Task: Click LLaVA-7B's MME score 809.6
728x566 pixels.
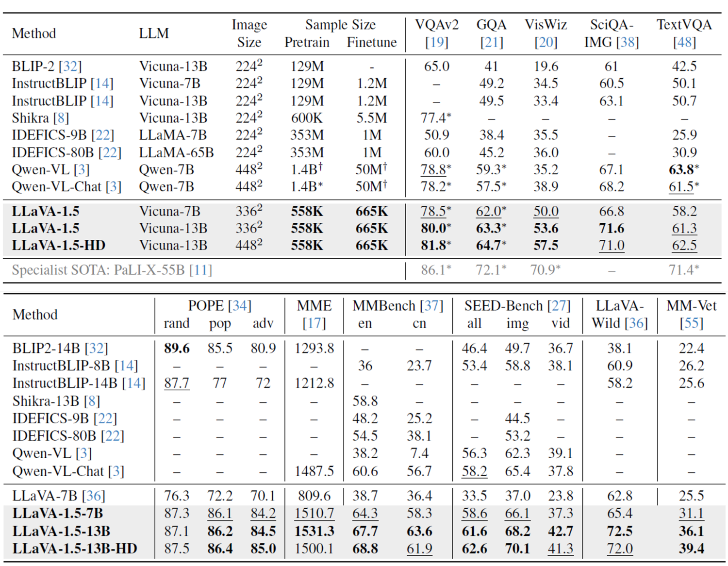Action: click(x=314, y=496)
